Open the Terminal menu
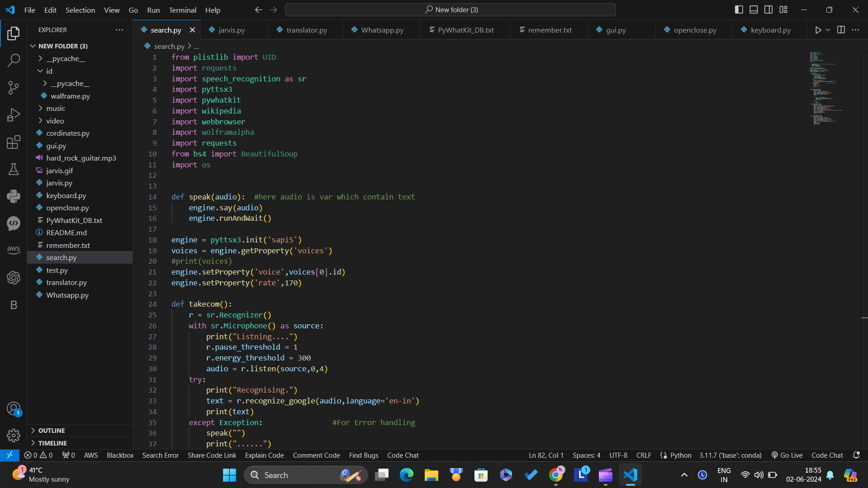Viewport: 868px width, 488px height. [x=182, y=10]
